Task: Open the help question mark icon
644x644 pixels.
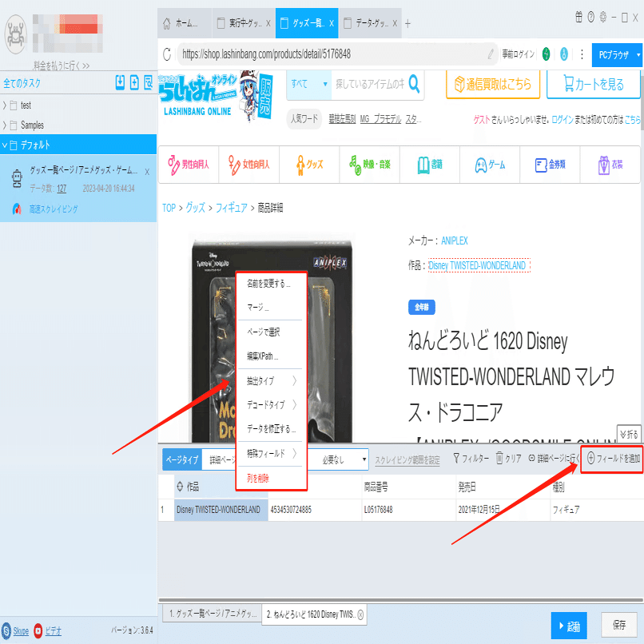Action: tap(591, 18)
